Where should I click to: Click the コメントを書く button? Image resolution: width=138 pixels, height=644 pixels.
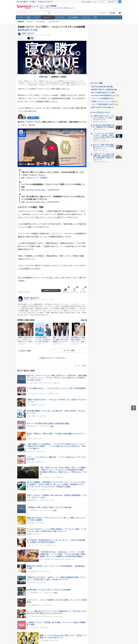tap(69, 351)
